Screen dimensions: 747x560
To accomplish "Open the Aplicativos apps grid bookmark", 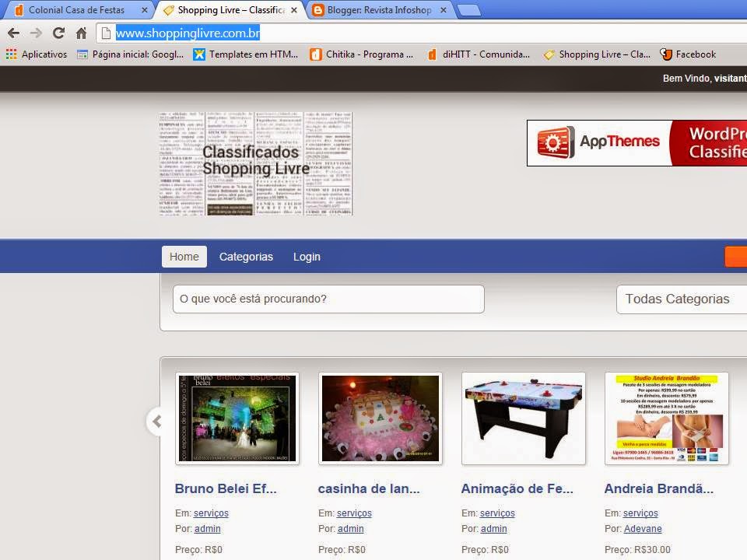I will pos(37,54).
